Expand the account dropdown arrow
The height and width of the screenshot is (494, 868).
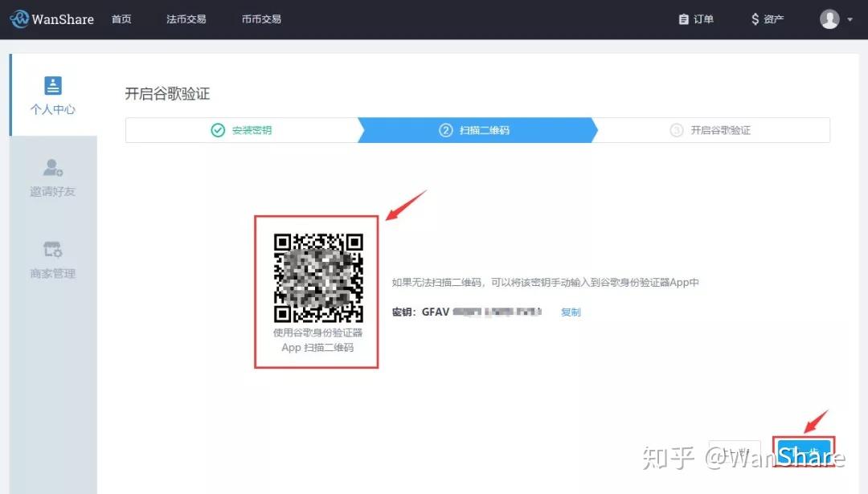pyautogui.click(x=850, y=20)
